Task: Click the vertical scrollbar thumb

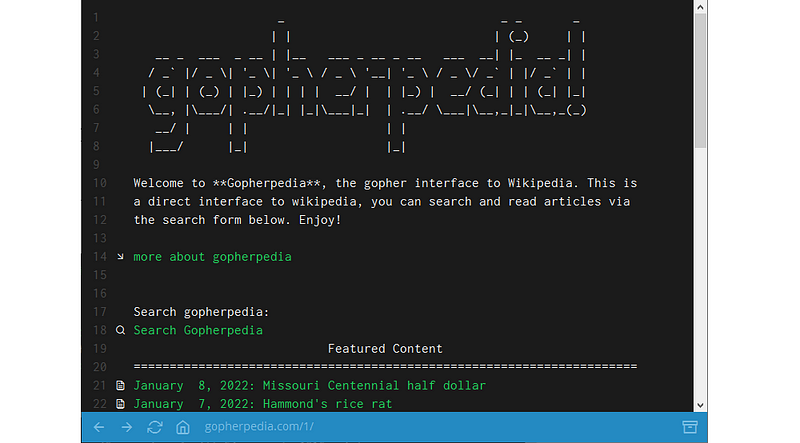Action: pos(700,81)
